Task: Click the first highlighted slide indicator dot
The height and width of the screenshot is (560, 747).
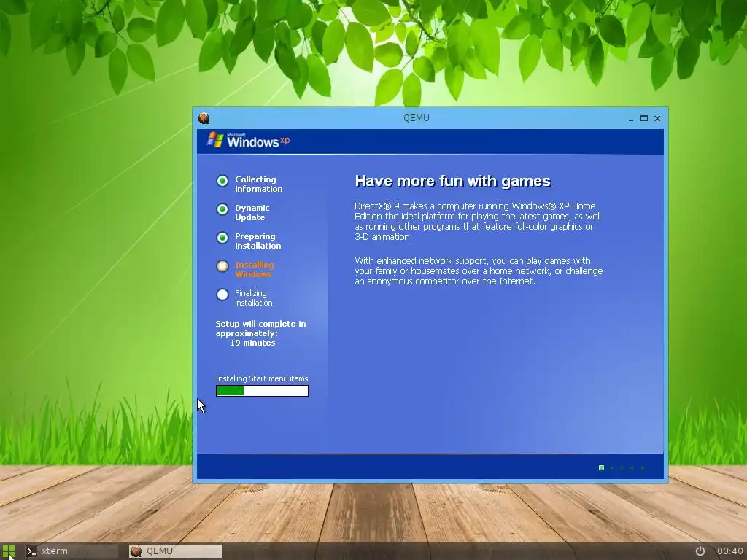Action: [601, 468]
